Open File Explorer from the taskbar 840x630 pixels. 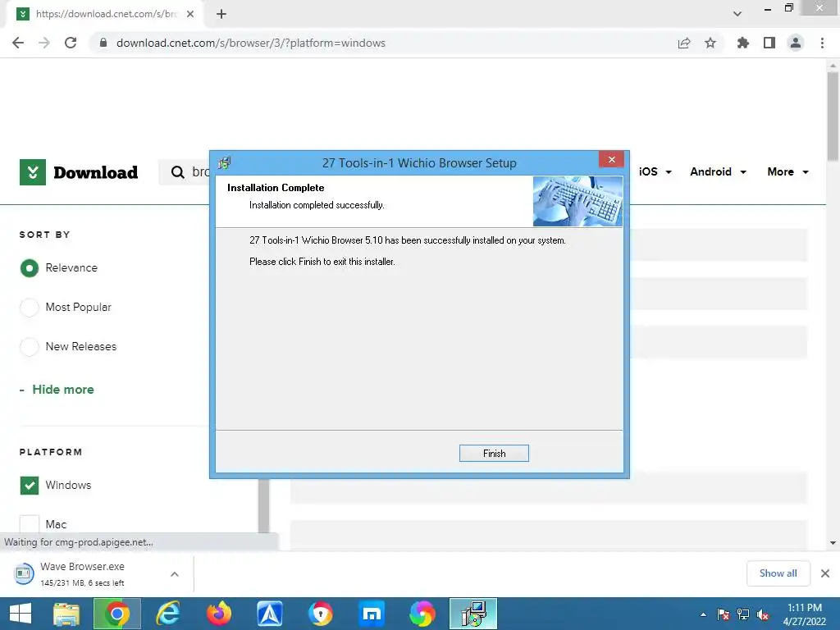click(66, 614)
